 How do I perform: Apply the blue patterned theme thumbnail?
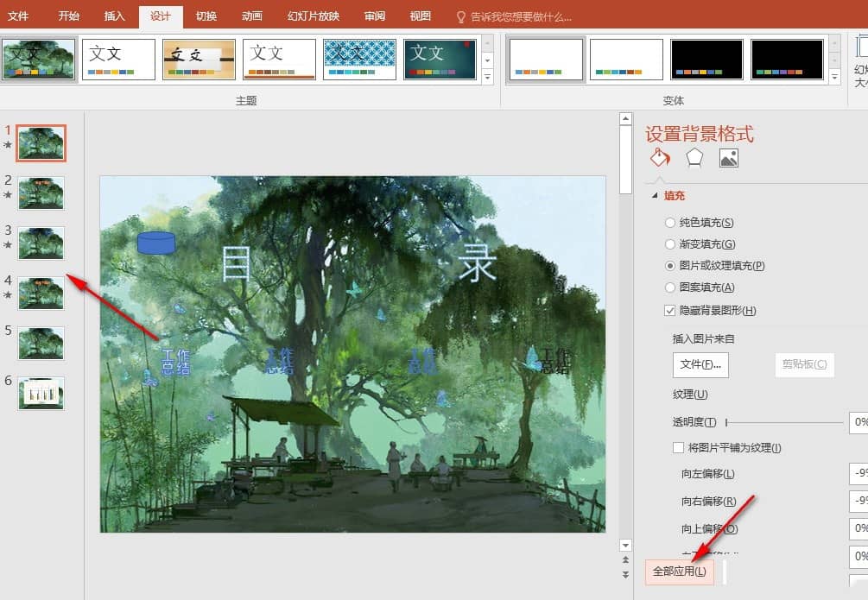[359, 60]
